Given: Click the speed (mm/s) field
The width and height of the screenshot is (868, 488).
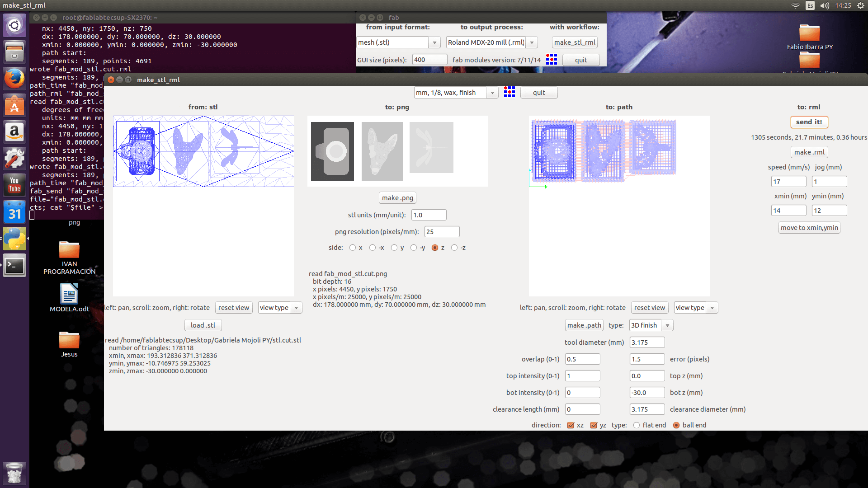Looking at the screenshot, I should click(788, 182).
